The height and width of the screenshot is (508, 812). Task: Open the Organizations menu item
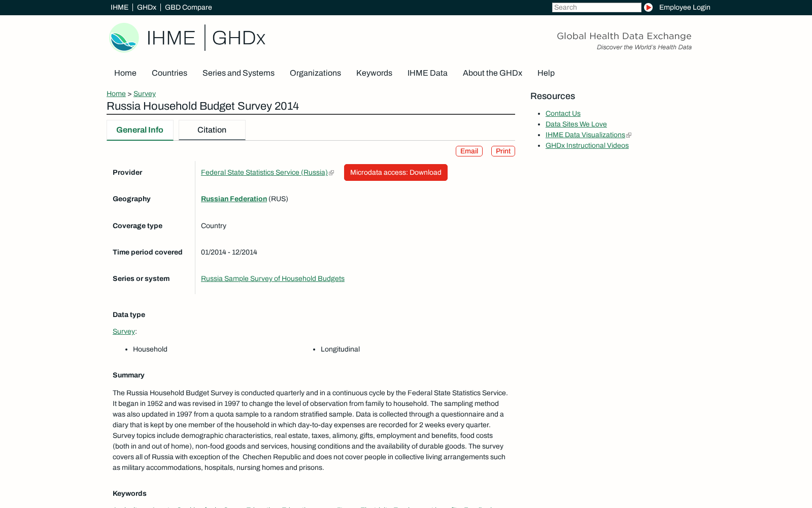[x=315, y=73]
